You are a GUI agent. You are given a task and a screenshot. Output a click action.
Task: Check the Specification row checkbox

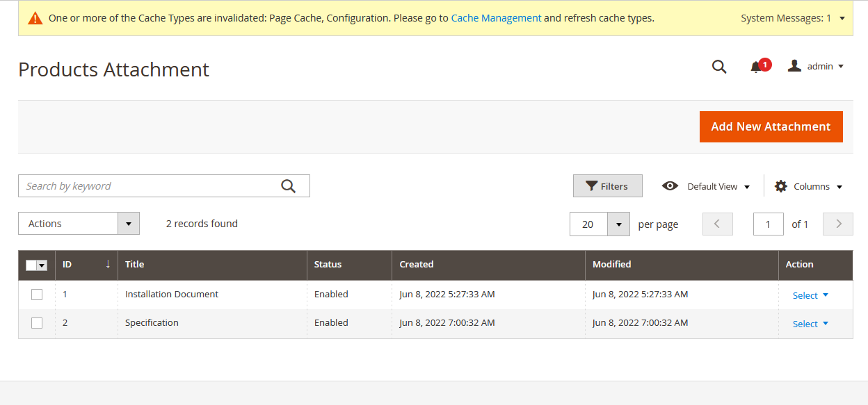click(x=37, y=322)
